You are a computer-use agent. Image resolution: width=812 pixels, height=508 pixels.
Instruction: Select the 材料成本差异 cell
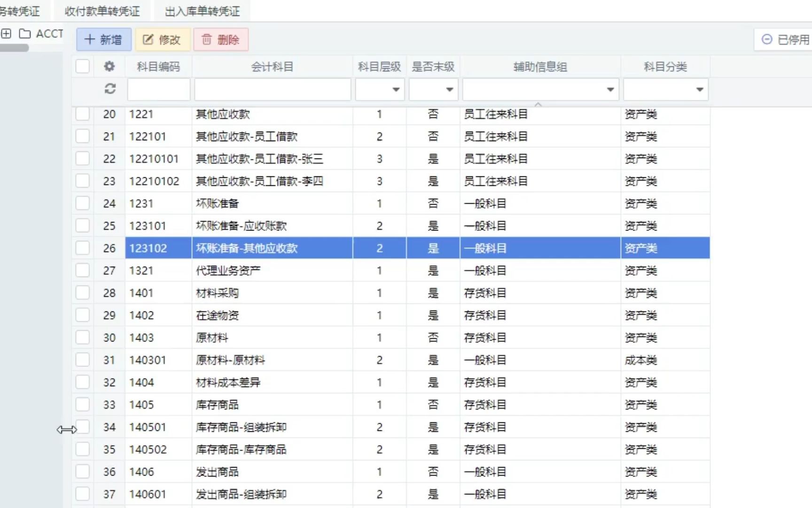273,382
